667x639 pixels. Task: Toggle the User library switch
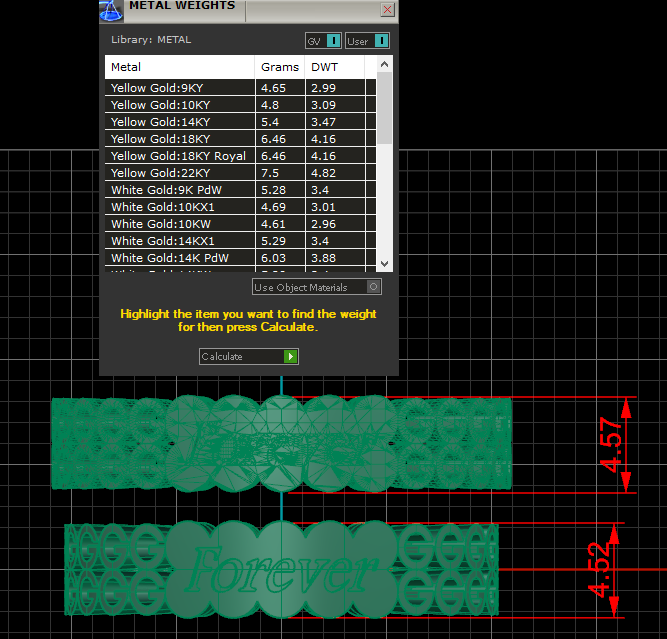tap(381, 41)
